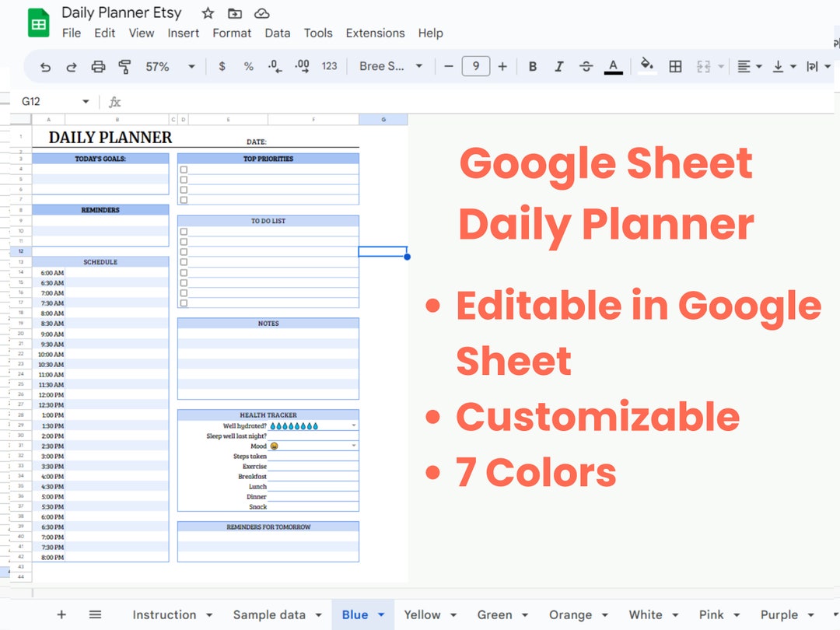Image resolution: width=840 pixels, height=630 pixels.
Task: Select the Undo icon
Action: (45, 66)
